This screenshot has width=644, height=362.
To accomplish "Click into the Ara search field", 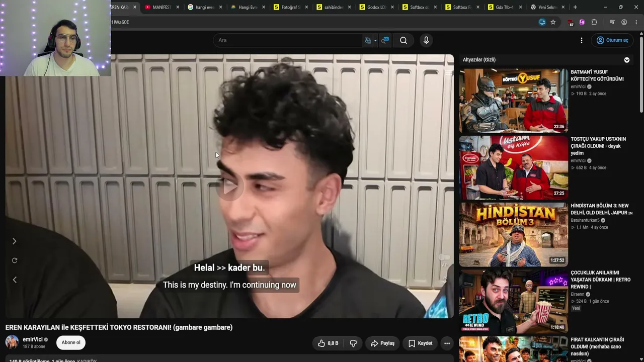I will (x=288, y=40).
